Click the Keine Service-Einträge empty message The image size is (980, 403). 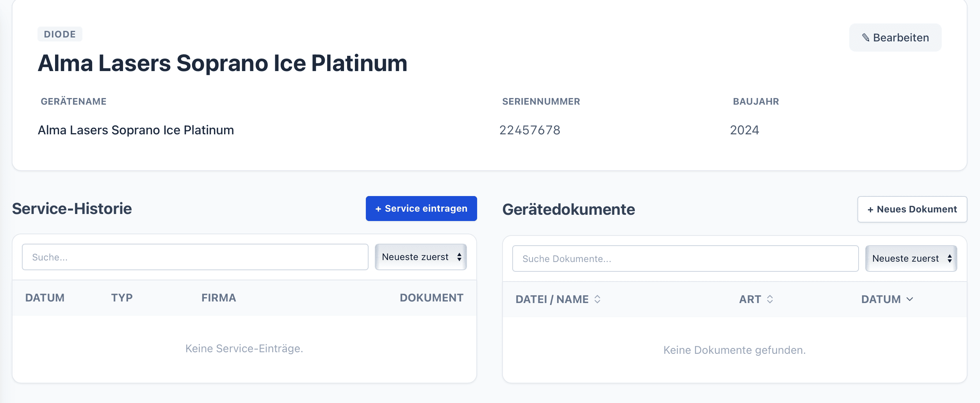tap(244, 348)
